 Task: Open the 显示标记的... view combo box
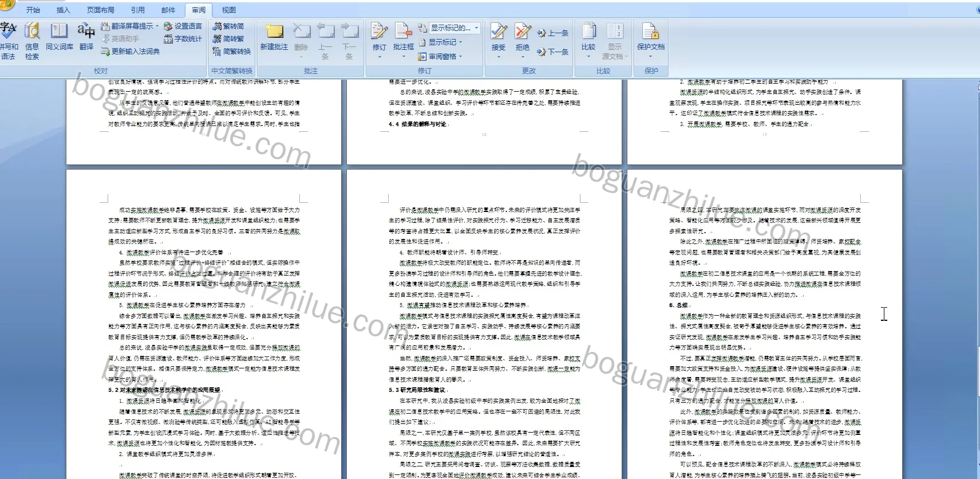coord(455,28)
